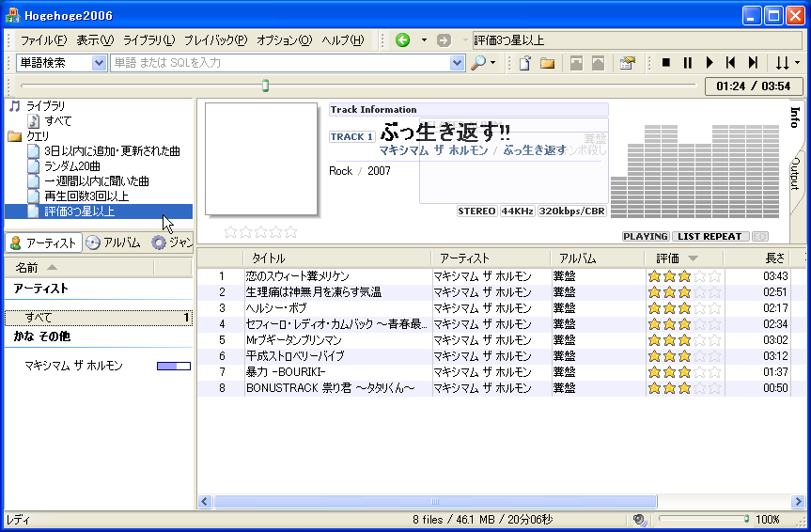
Task: Click the volume slider in status bar
Action: coord(704,519)
